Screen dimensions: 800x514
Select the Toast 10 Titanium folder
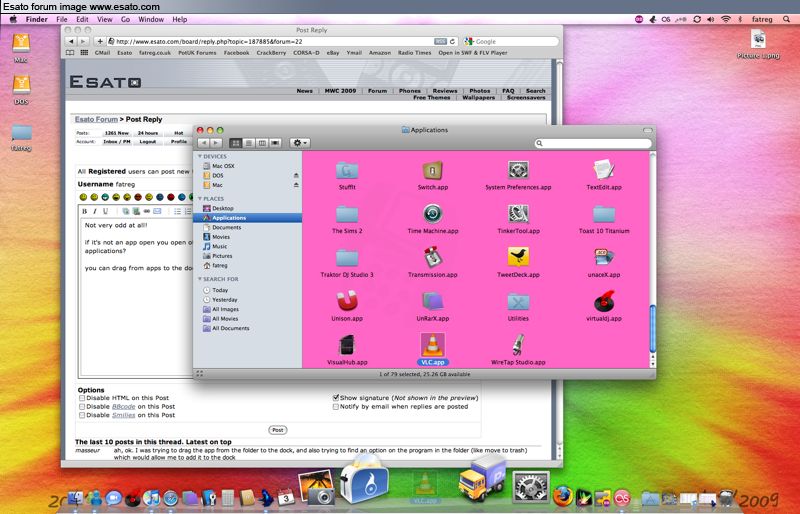[x=604, y=214]
